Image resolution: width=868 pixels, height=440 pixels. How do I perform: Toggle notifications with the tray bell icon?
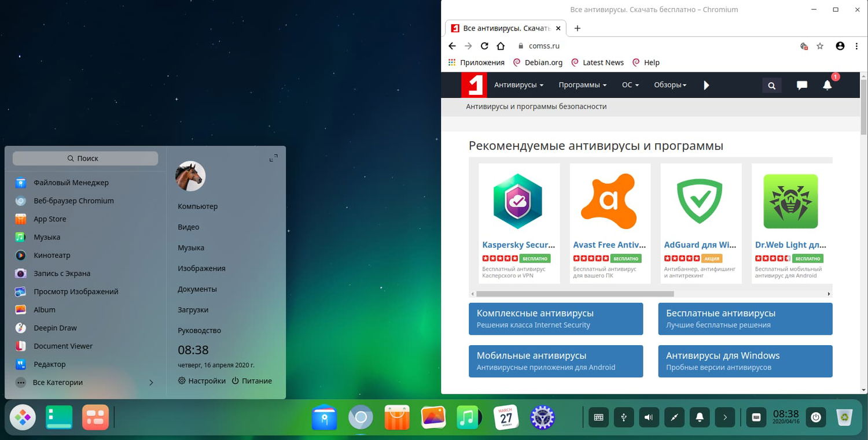point(700,417)
